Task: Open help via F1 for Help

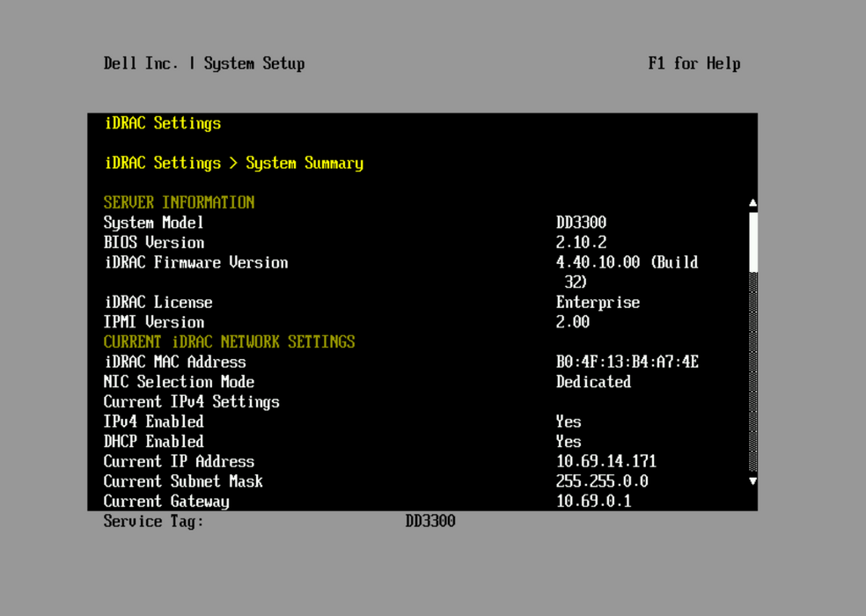Action: [694, 63]
